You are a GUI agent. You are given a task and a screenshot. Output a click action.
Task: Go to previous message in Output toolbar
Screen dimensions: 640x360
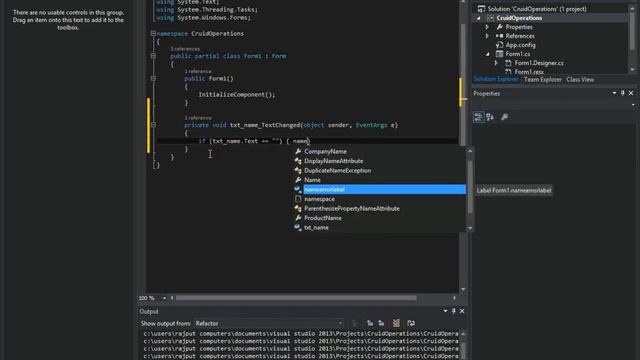[370, 323]
